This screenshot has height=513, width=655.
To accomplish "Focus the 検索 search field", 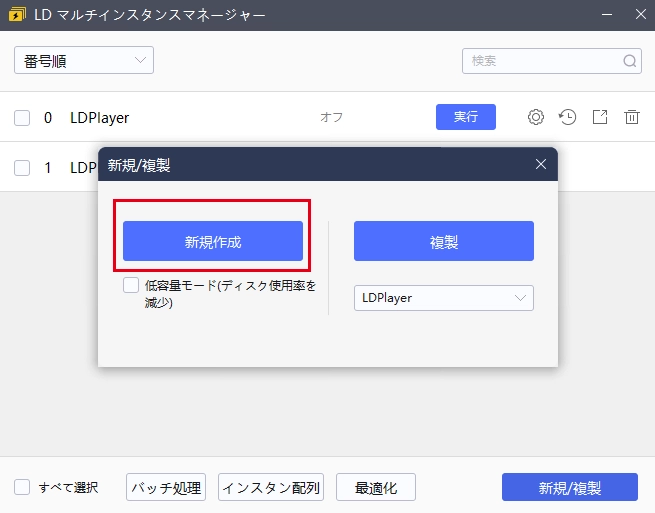I will [552, 61].
